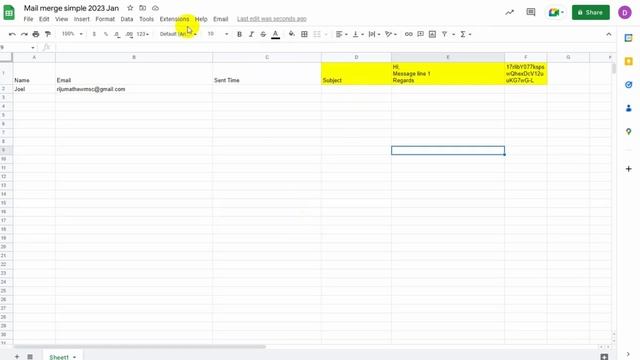
Task: Open the text color picker
Action: click(276, 34)
